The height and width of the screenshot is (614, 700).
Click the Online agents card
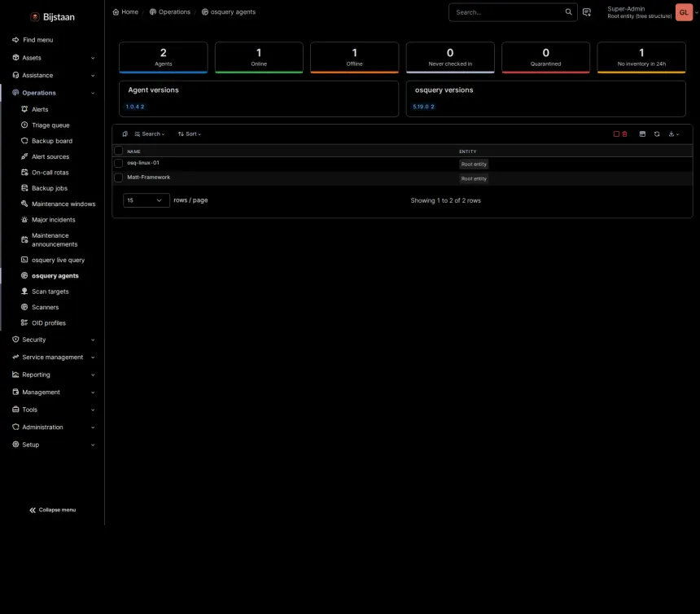pos(259,57)
